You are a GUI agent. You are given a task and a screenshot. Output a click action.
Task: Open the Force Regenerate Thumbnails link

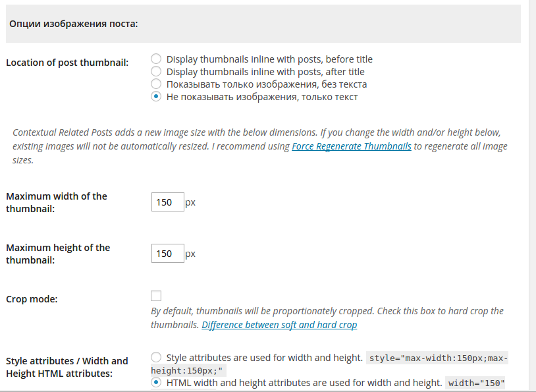click(x=352, y=146)
